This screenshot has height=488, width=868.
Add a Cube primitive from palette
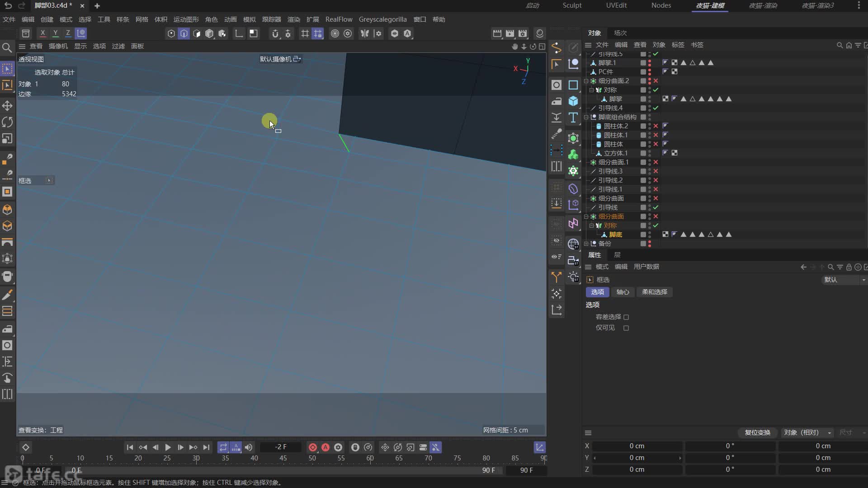(x=573, y=101)
